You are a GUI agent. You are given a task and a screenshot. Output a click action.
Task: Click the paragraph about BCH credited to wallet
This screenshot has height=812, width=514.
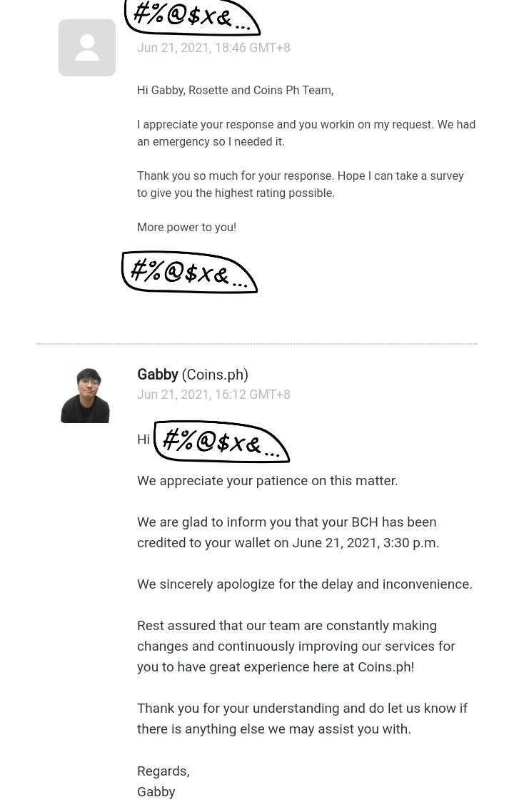[288, 532]
